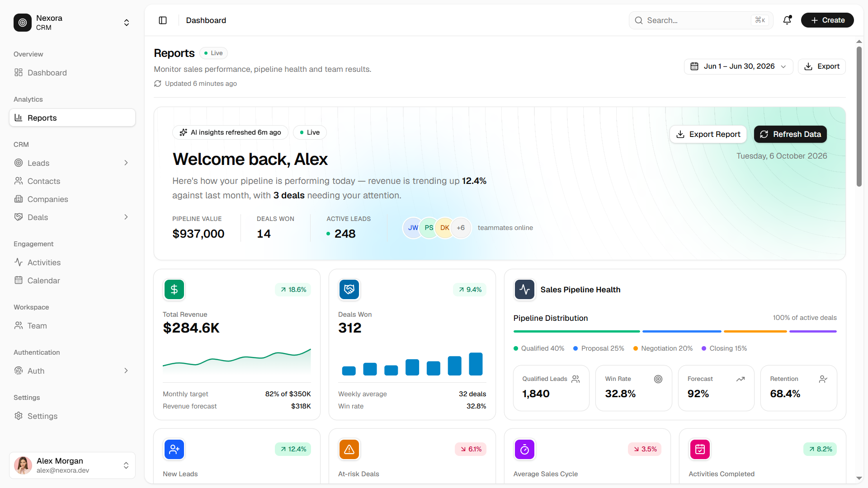The height and width of the screenshot is (488, 868).
Task: Open Team in the sidebar
Action: [72, 326]
